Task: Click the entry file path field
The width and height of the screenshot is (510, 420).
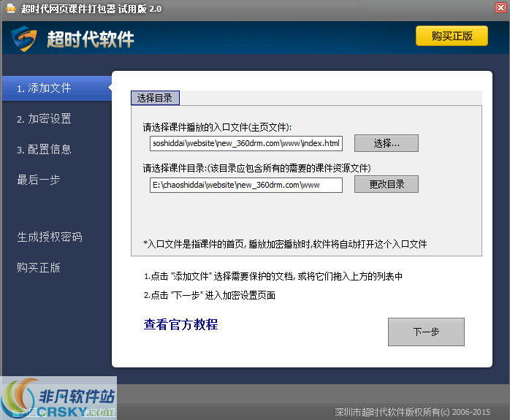Action: point(246,143)
